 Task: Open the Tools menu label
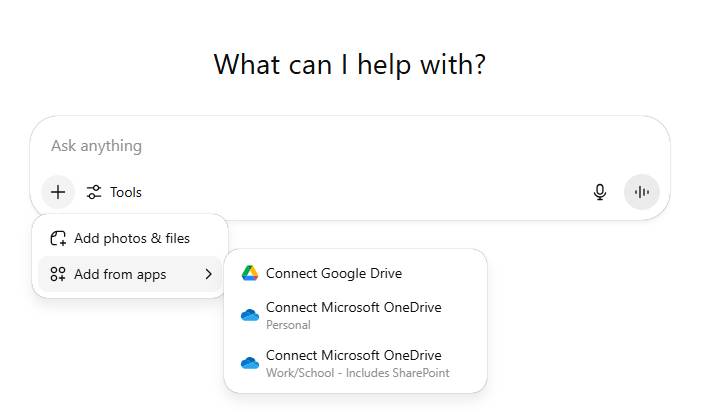click(126, 192)
